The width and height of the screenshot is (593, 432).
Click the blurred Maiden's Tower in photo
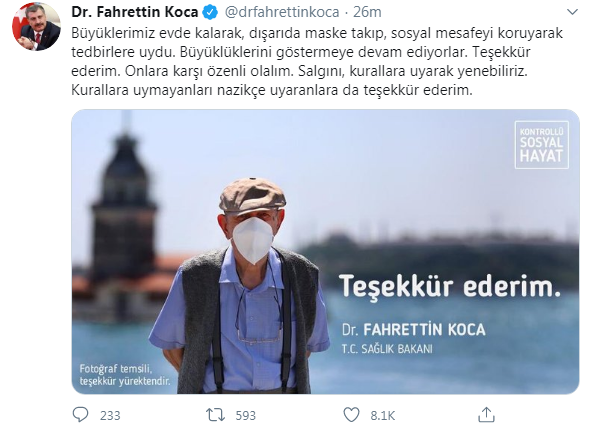(124, 212)
